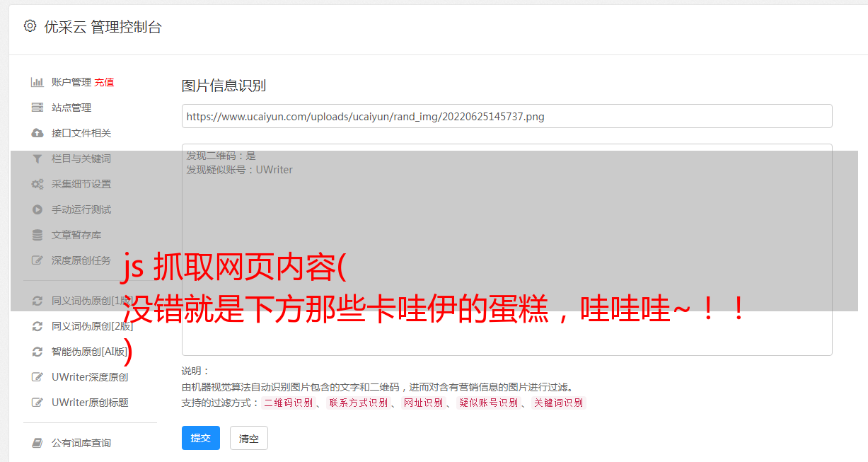Screen dimensions: 868x462
Task: Click the gear icon beside 优采云 管理控制台
Action: tap(30, 26)
